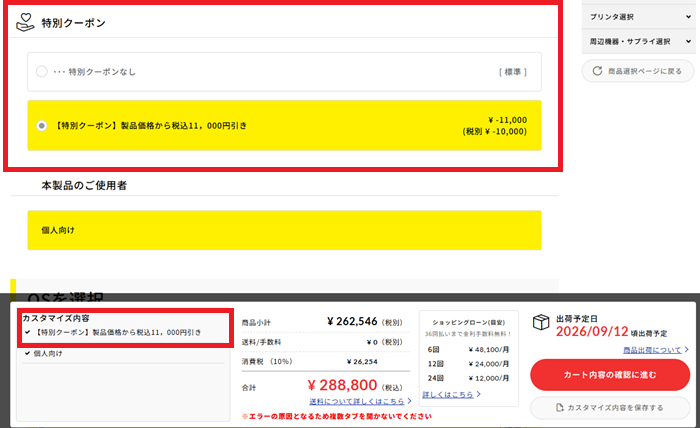Click the 2026/09/12 shipping date
This screenshot has width=700, height=428.
592,332
